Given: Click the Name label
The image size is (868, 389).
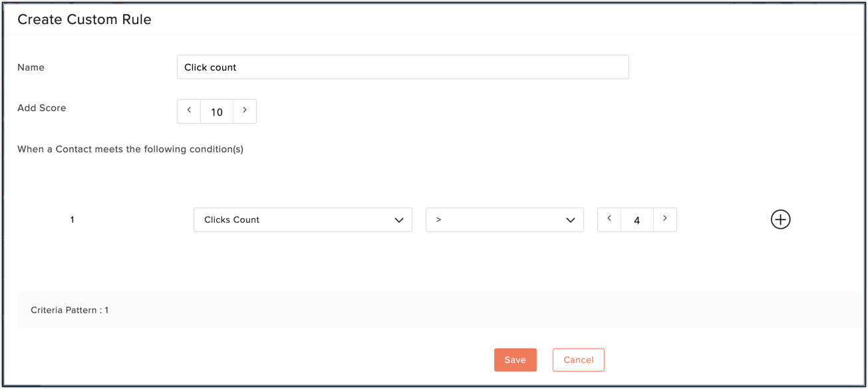Looking at the screenshot, I should (x=31, y=67).
